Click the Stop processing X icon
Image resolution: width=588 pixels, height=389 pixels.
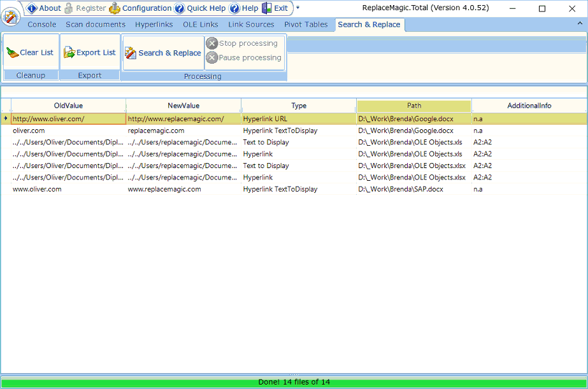[x=212, y=43]
